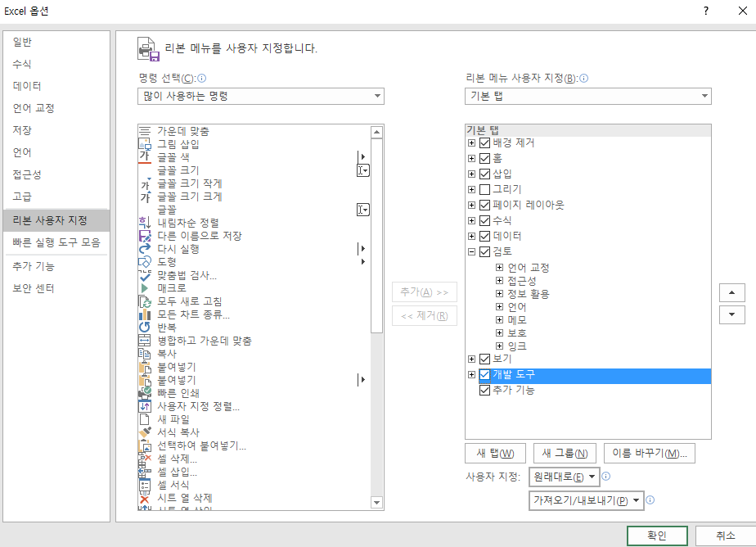Click info icon next to 명령 선택
The height and width of the screenshot is (547, 756).
pyautogui.click(x=201, y=78)
